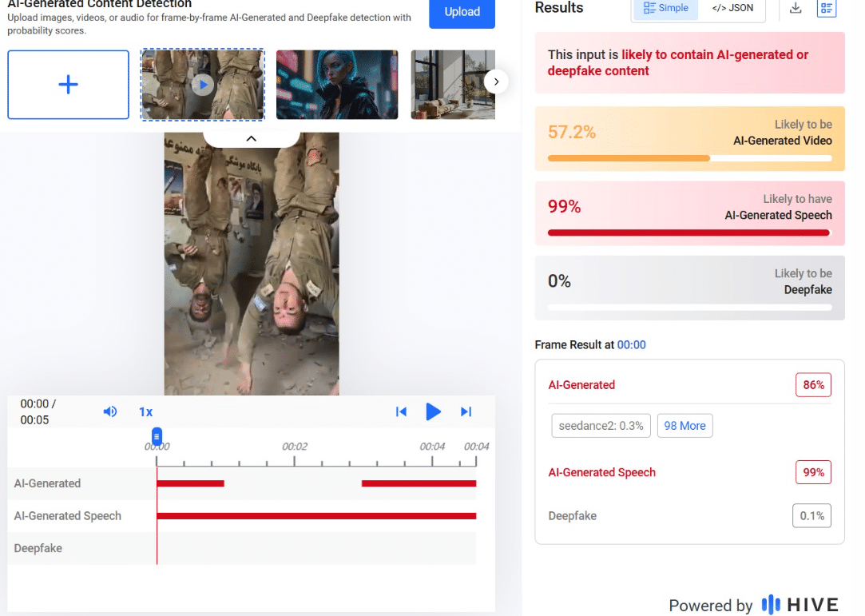Click the Upload button
This screenshot has height=616, width=865.
point(462,12)
